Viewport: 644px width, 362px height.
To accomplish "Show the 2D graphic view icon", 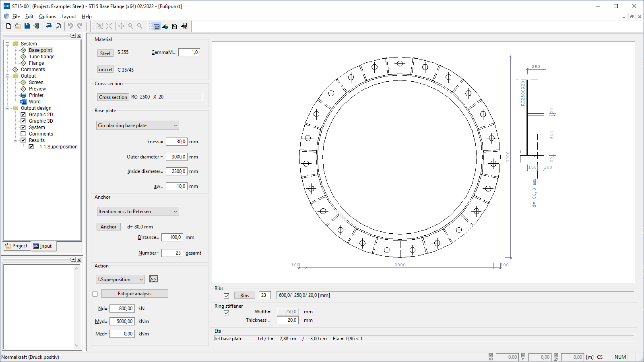I will click(165, 27).
